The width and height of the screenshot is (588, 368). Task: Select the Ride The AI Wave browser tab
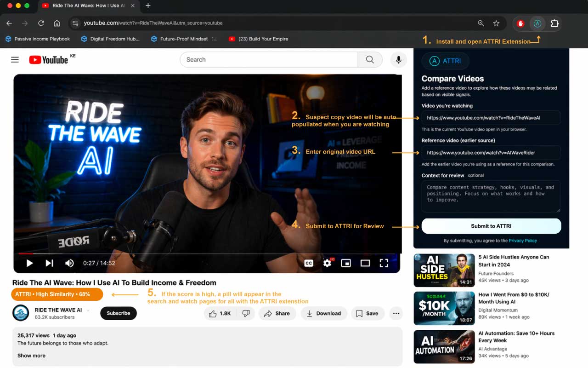87,6
